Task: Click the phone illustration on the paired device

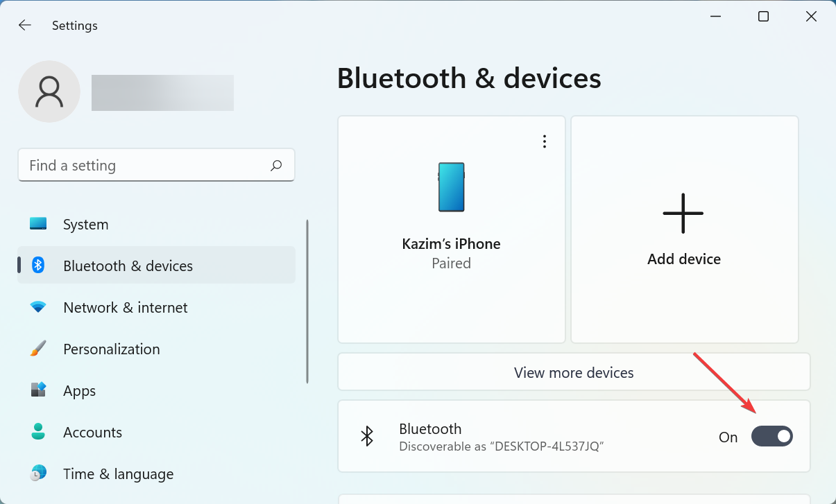Action: 451,186
